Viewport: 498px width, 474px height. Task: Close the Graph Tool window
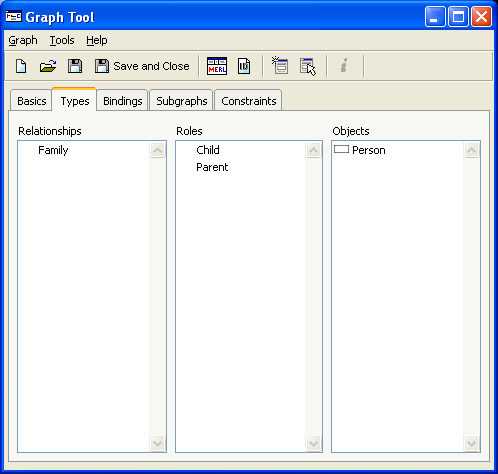tap(481, 17)
